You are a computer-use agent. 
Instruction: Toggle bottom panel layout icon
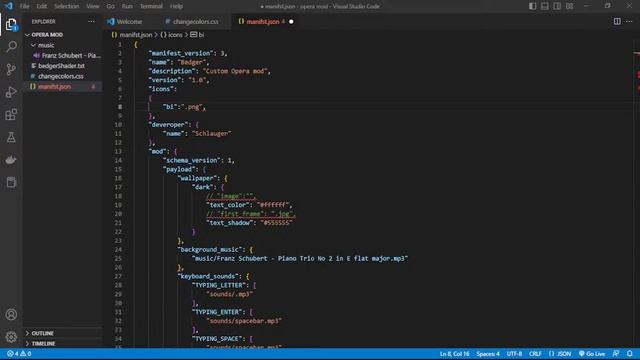tap(545, 6)
